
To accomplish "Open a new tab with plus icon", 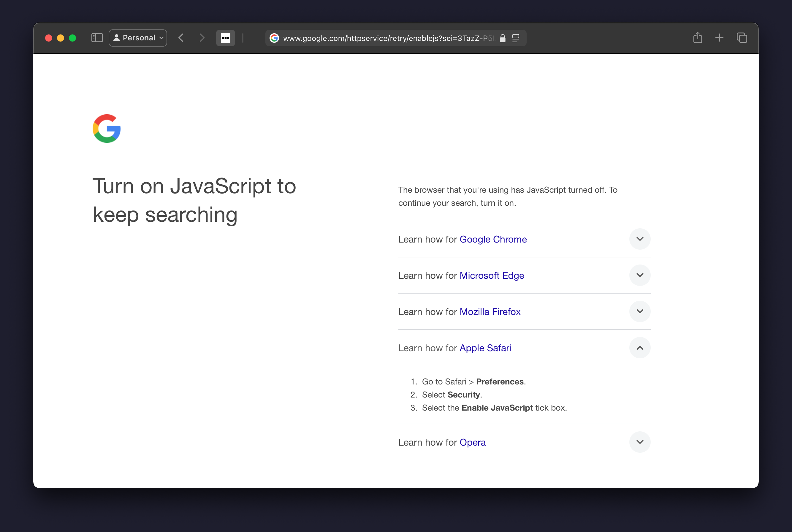I will [719, 38].
